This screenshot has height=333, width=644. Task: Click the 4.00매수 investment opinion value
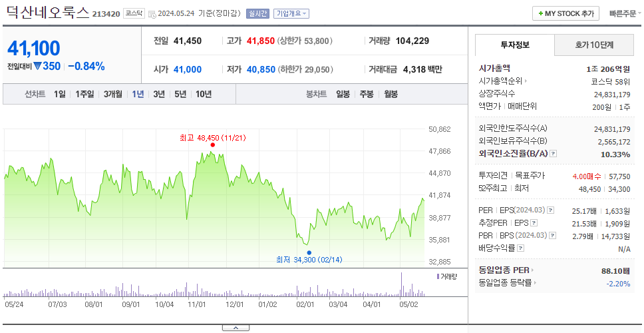[587, 176]
